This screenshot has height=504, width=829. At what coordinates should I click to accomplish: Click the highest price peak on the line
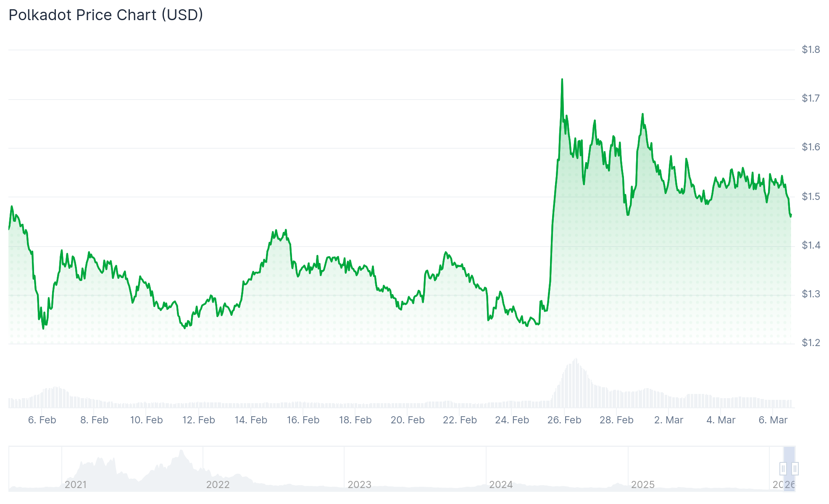562,79
